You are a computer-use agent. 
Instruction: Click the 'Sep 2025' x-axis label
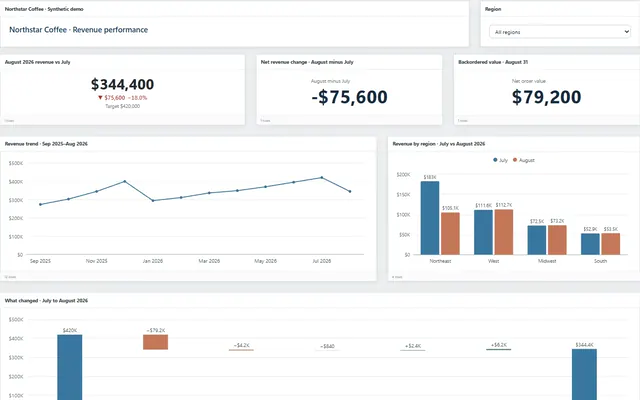point(40,261)
